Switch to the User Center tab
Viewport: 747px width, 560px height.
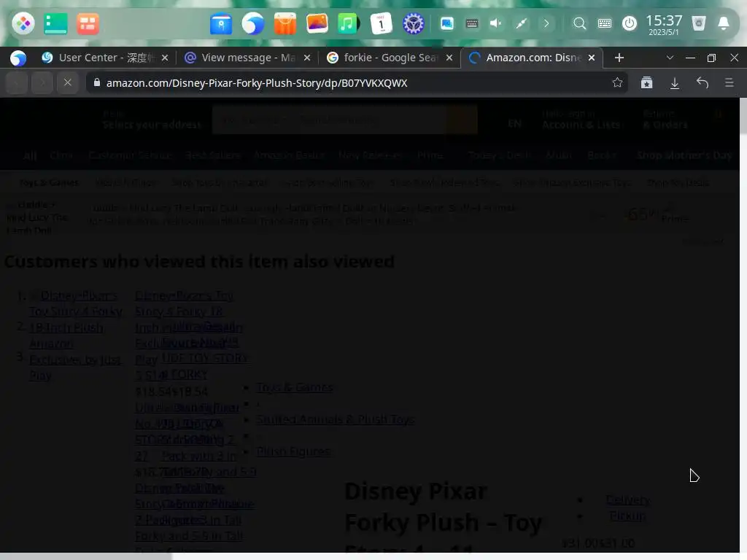105,58
